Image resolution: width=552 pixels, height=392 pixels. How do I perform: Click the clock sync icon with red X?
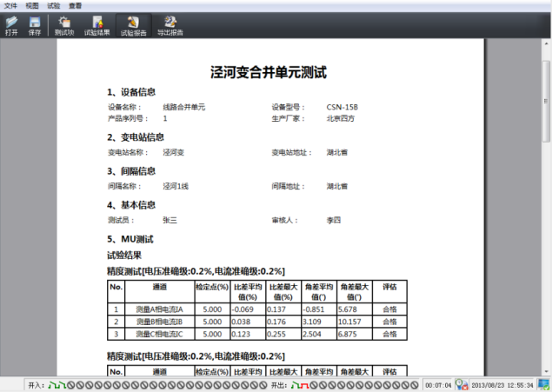coord(462,384)
